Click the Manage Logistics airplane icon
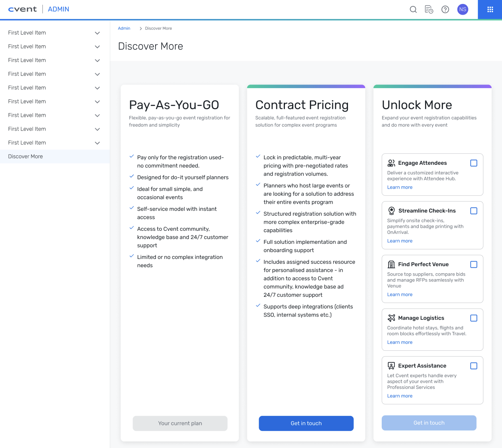Viewport: 502px width, 448px height. pos(391,318)
